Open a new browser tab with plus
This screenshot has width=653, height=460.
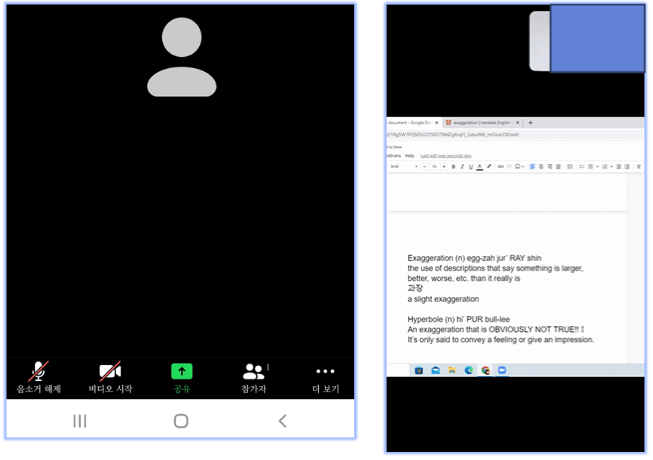pyautogui.click(x=531, y=123)
